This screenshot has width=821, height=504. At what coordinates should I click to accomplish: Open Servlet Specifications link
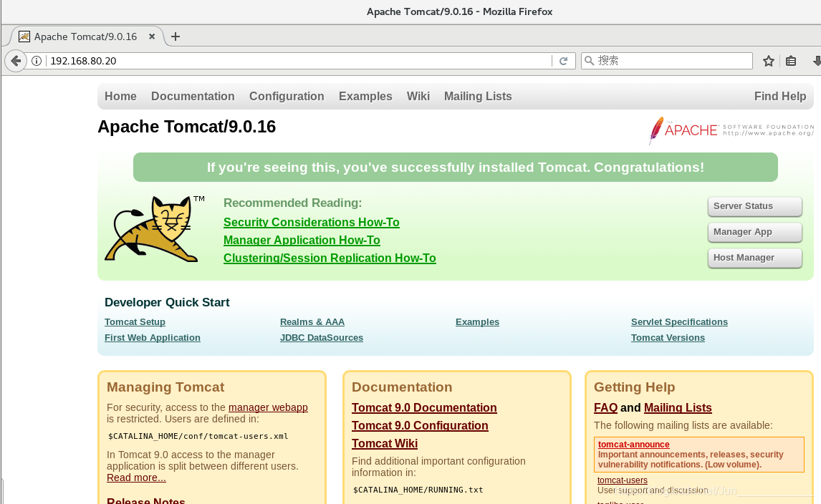679,322
